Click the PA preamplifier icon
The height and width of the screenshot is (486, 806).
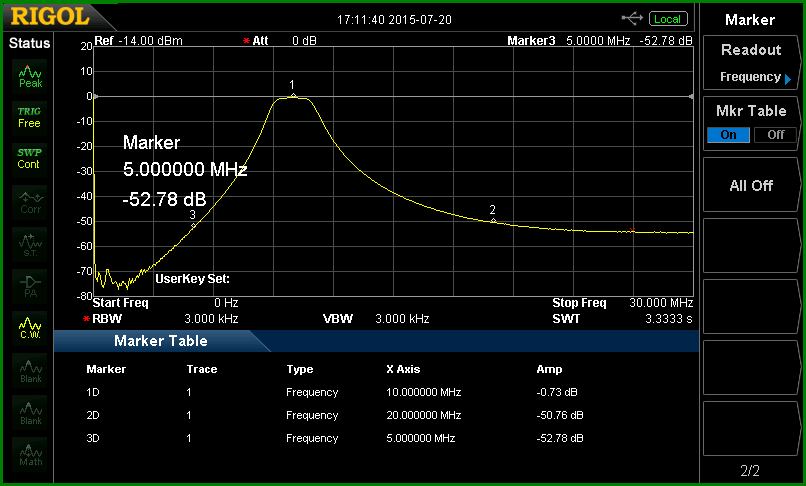pos(30,286)
